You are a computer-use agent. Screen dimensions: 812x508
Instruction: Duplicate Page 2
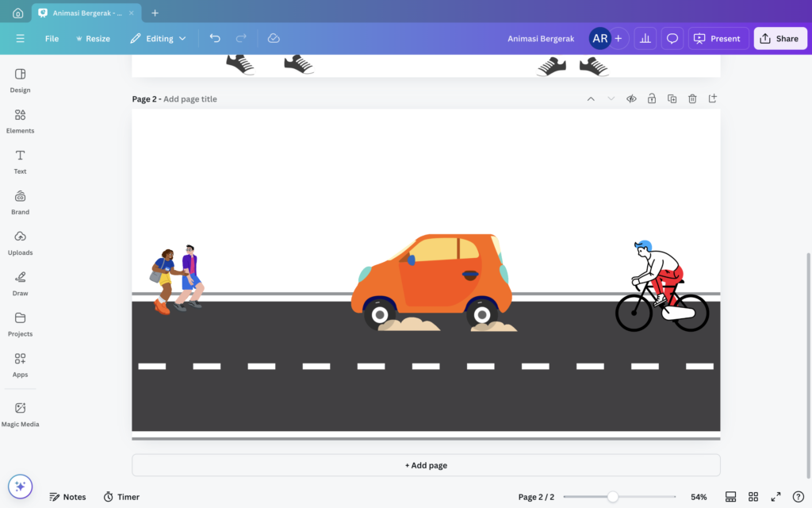672,98
